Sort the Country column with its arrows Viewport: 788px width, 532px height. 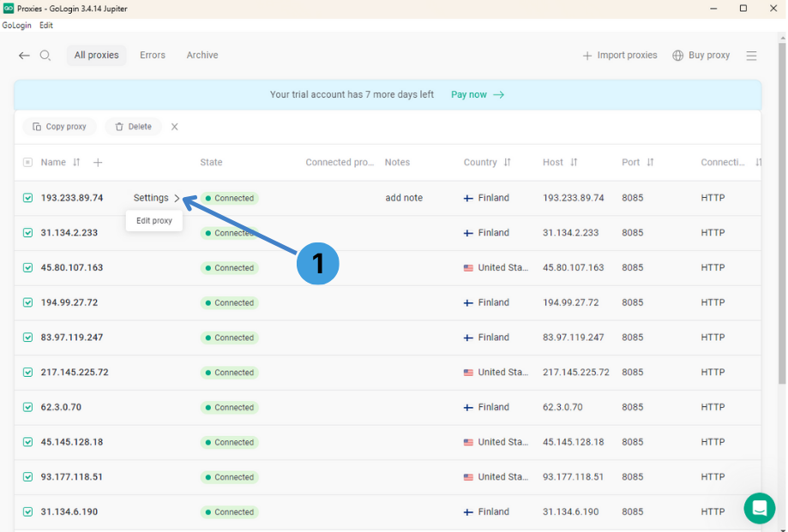point(507,162)
